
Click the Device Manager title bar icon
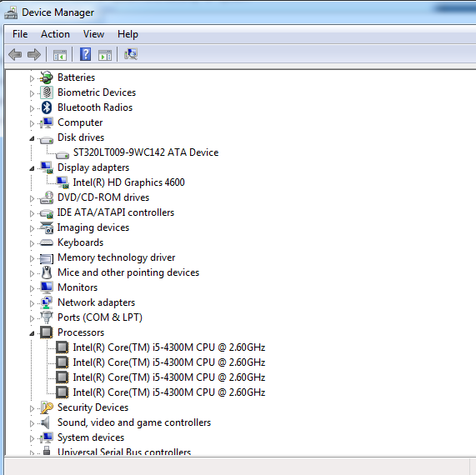[x=11, y=12]
